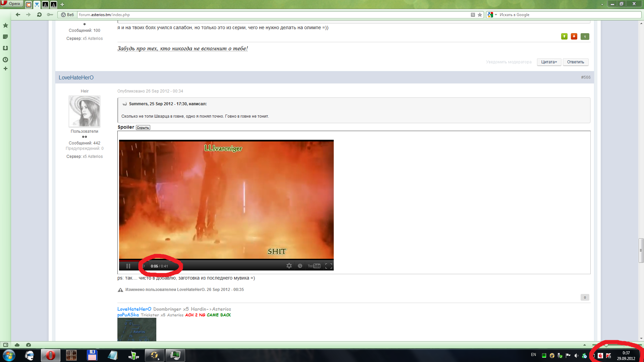Open Bookmarks panel star in sidebar

(5, 25)
